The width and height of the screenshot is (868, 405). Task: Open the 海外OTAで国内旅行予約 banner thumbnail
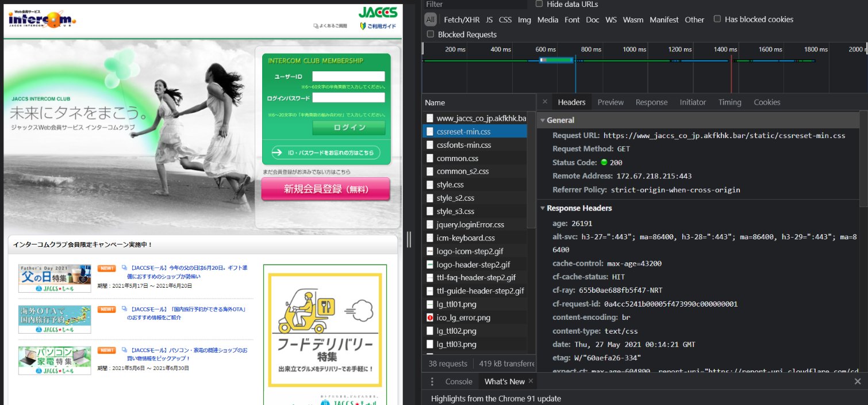(55, 319)
